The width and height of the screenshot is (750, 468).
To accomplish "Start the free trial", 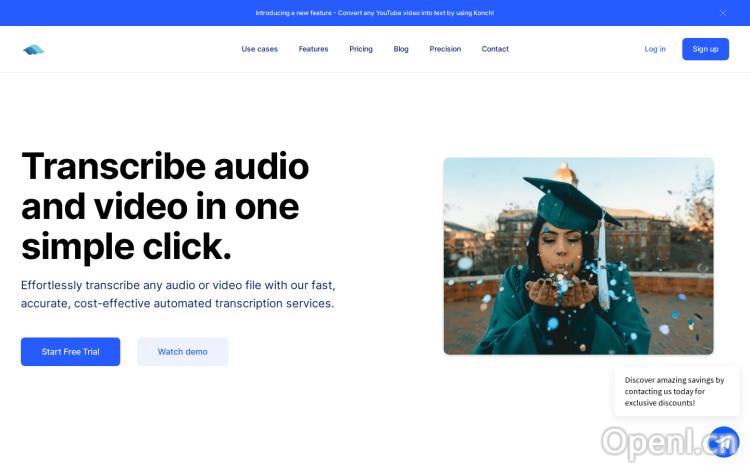I will point(70,352).
